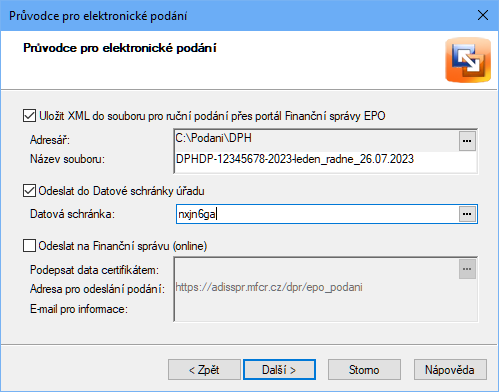Click the ellipsis button beside certificate field
Viewport: 499px width, 392px height.
pyautogui.click(x=467, y=269)
